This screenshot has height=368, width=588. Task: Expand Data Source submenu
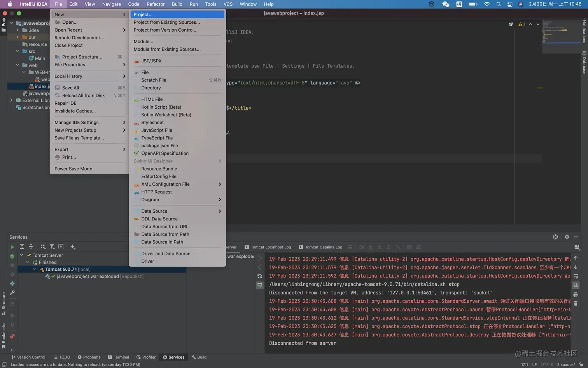220,211
